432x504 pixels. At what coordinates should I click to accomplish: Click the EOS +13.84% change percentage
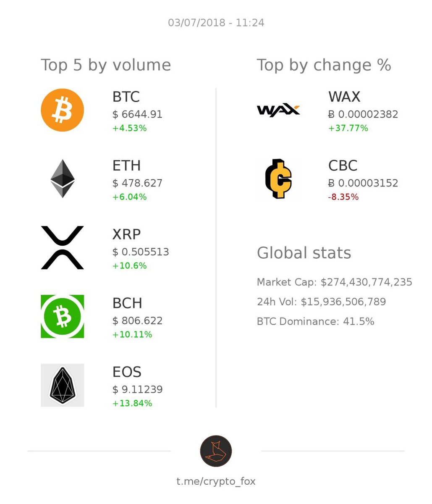click(x=132, y=404)
